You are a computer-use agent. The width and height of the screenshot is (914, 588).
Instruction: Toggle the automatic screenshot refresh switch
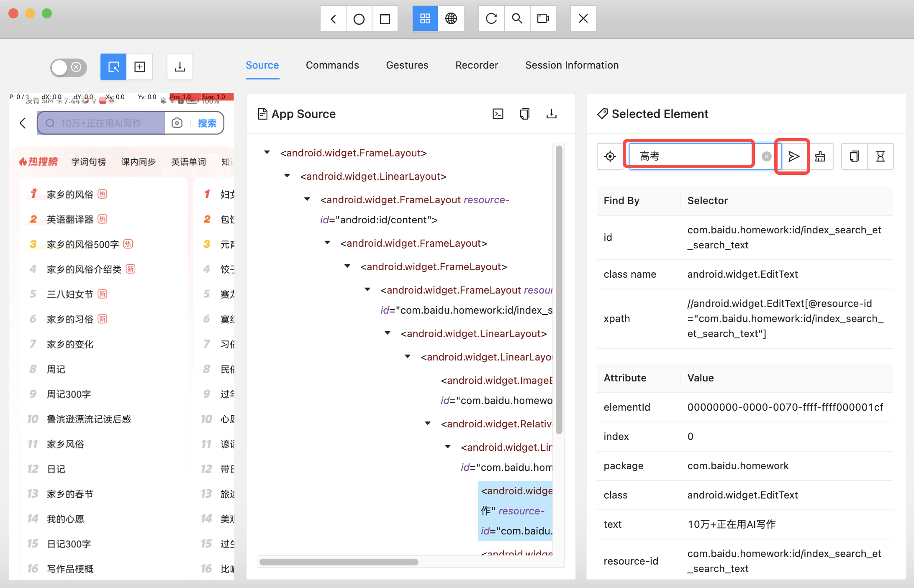[68, 67]
